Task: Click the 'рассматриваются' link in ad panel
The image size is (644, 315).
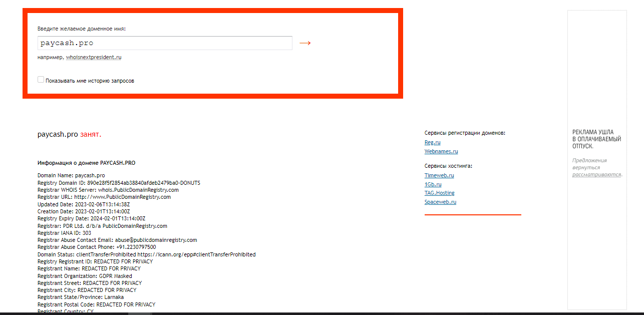Action: click(x=596, y=175)
